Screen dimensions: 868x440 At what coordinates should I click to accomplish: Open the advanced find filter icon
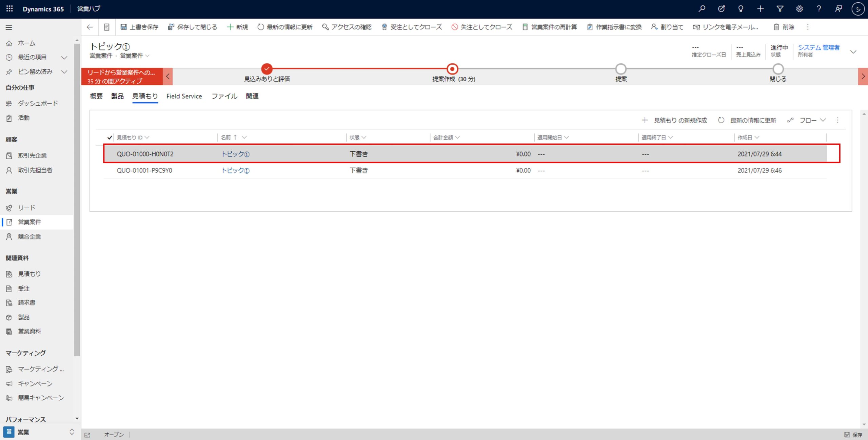(x=780, y=9)
